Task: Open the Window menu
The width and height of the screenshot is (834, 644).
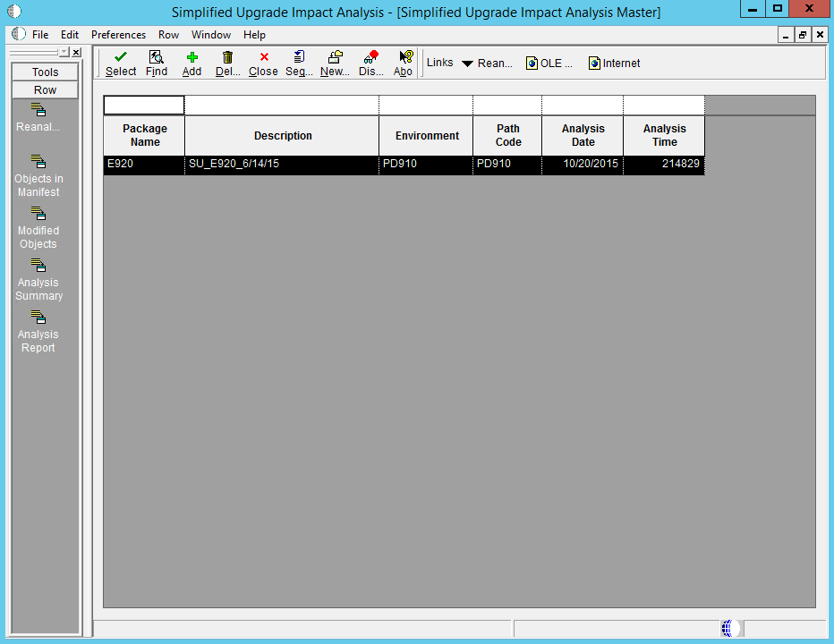Action: tap(211, 35)
